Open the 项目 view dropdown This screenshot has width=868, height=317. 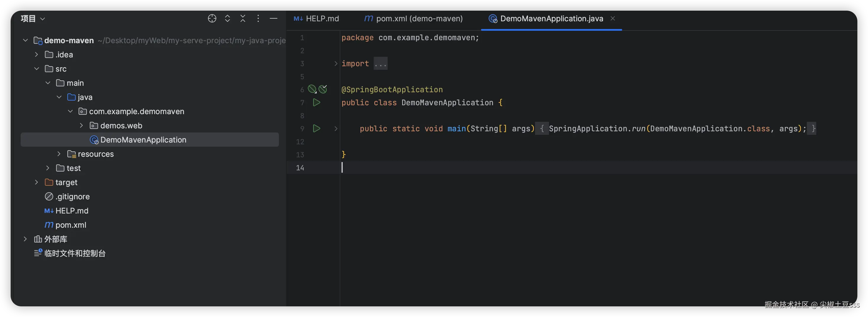pyautogui.click(x=33, y=19)
